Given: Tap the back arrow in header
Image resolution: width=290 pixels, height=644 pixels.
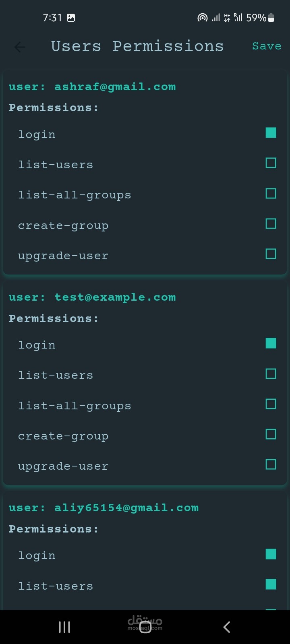Looking at the screenshot, I should pos(20,47).
